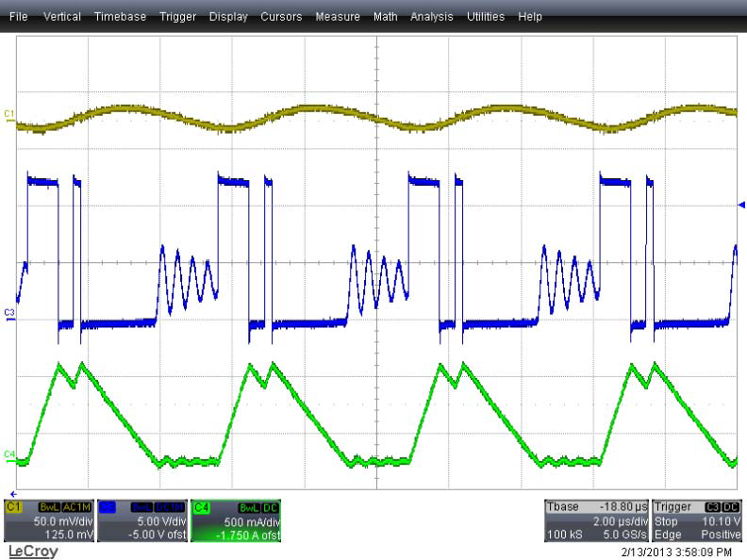The image size is (747, 560).
Task: Expand the Trigger menu
Action: pyautogui.click(x=177, y=17)
